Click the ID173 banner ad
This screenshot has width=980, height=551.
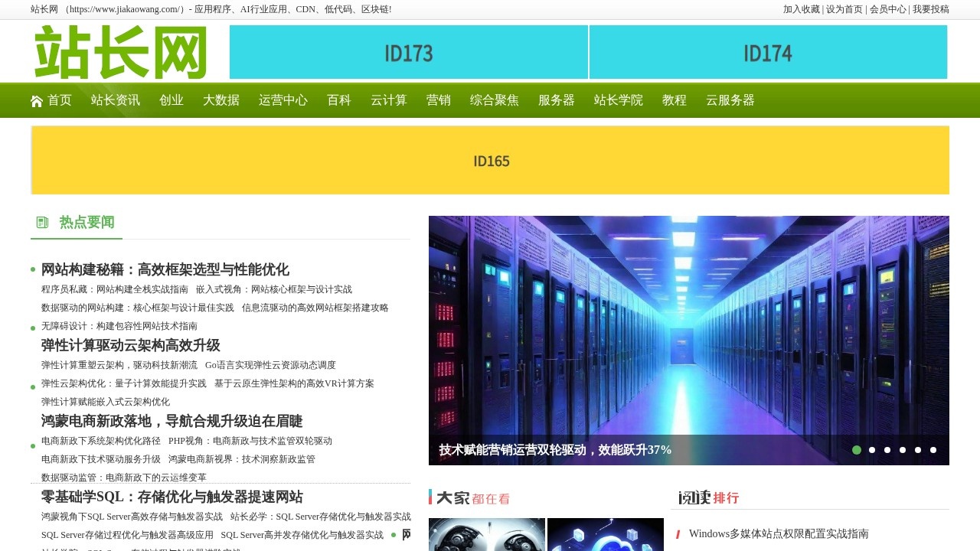point(409,52)
